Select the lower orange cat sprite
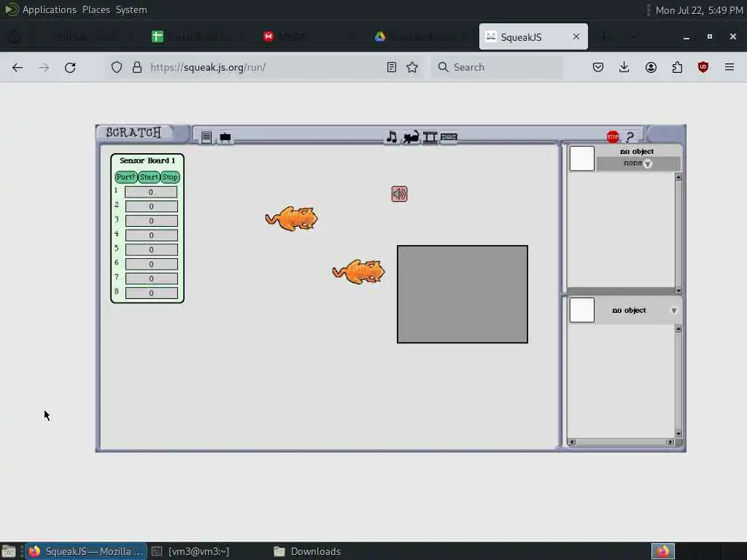The height and width of the screenshot is (560, 747). coord(358,271)
